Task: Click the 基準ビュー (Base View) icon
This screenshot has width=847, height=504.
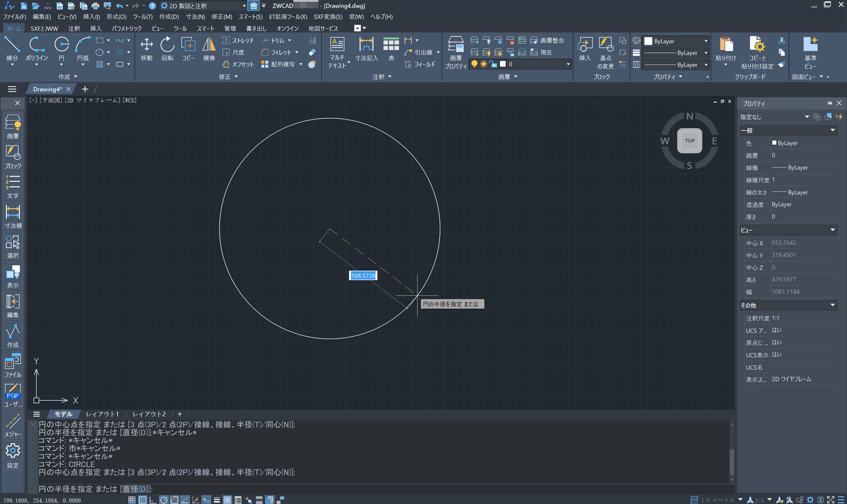Action: pyautogui.click(x=810, y=52)
